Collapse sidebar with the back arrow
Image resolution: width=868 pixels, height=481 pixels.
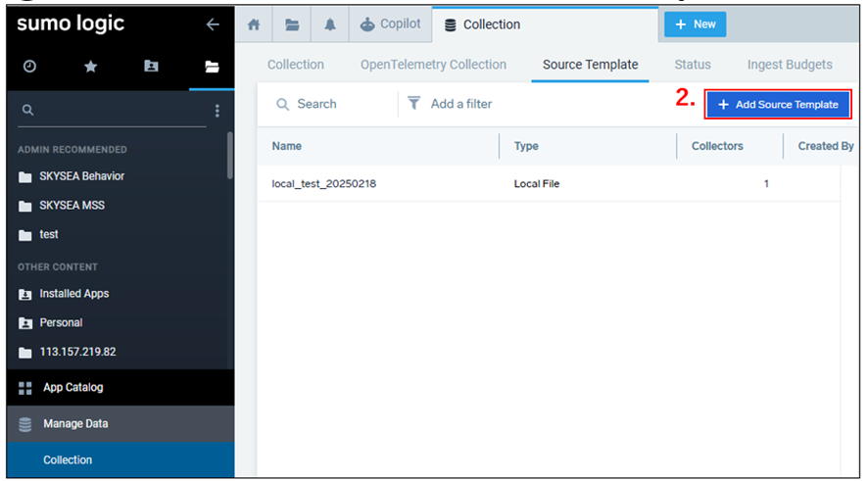pyautogui.click(x=213, y=24)
